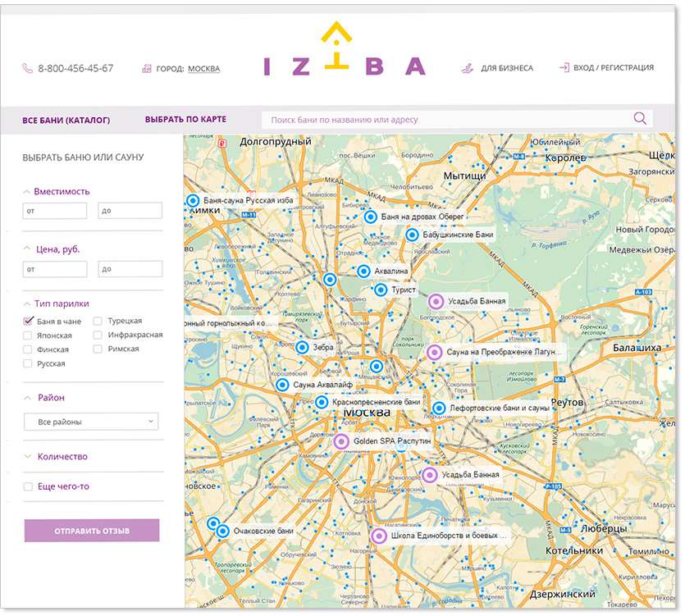Enable the Турецкая steam room checkbox
685x616 pixels.
(x=98, y=321)
